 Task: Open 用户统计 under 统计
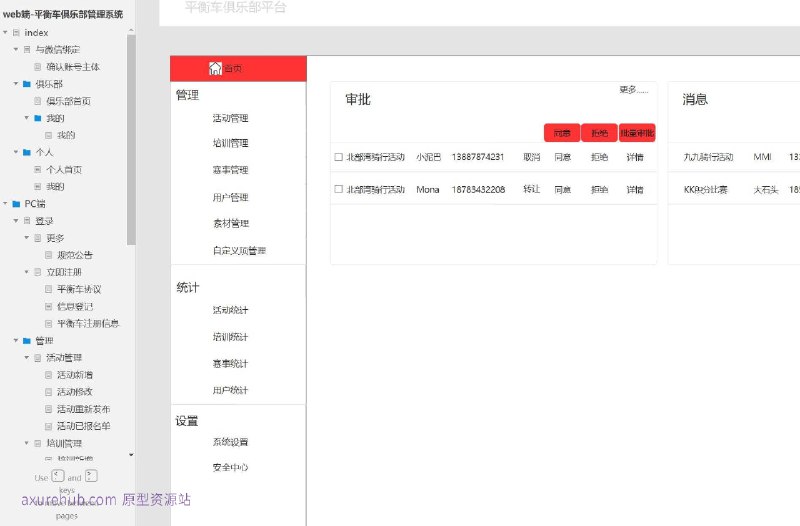click(231, 390)
